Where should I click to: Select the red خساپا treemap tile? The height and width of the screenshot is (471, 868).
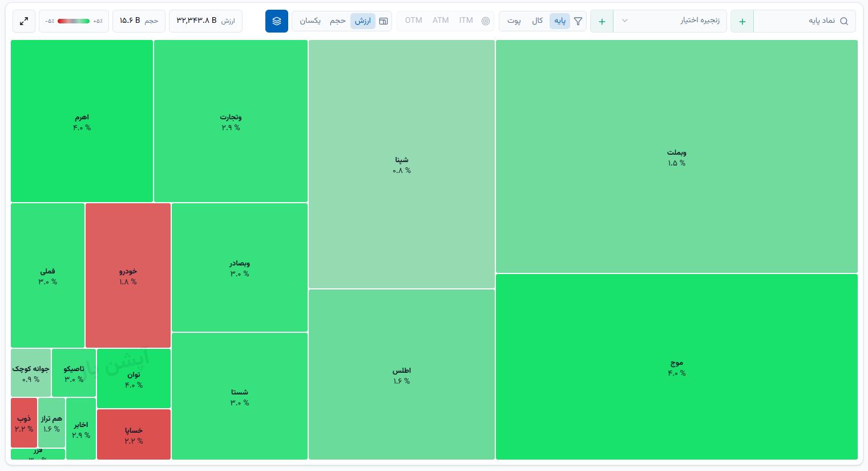[134, 434]
